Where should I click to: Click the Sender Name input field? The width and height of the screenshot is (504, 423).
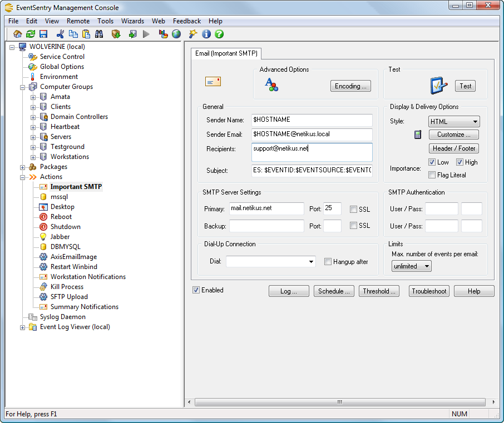(312, 120)
